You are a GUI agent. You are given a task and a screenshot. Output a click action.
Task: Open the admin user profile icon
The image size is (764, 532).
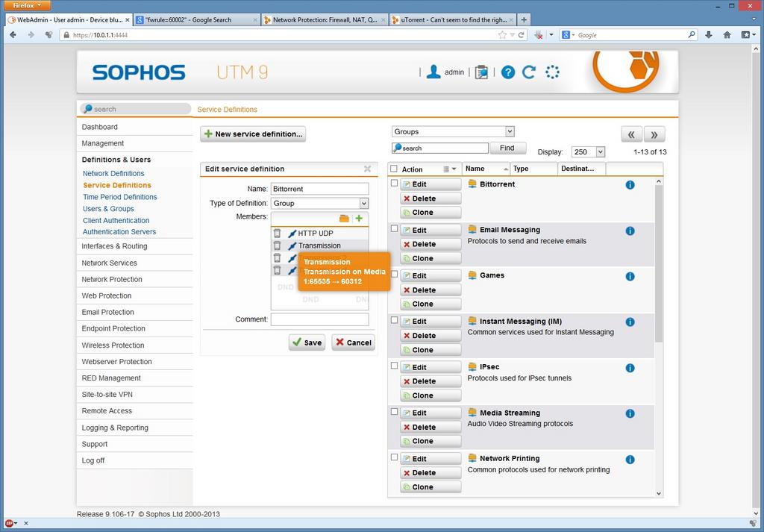click(x=433, y=72)
